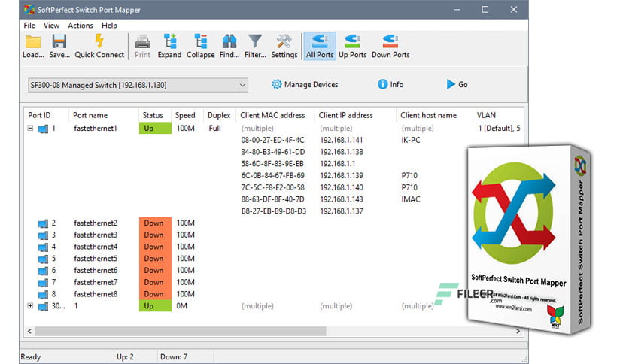Click the Save floppy disk icon
Viewport: 629px width, 364px height.
59,41
